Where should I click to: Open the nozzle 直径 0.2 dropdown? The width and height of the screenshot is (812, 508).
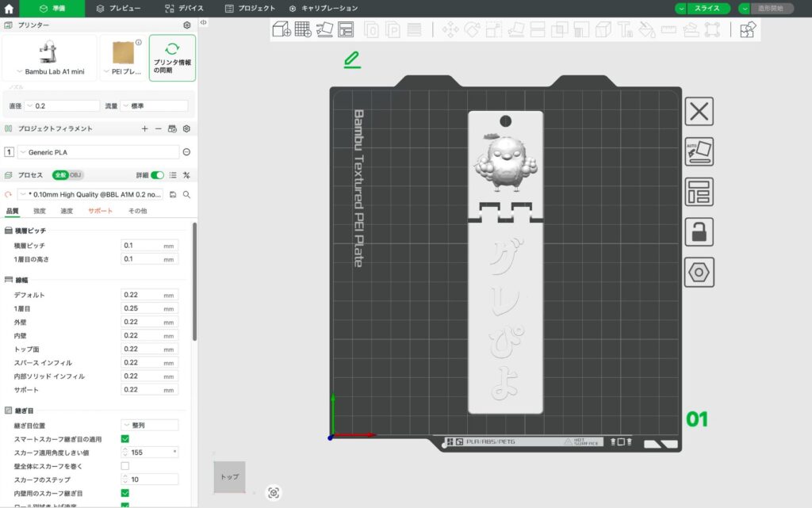pos(62,106)
